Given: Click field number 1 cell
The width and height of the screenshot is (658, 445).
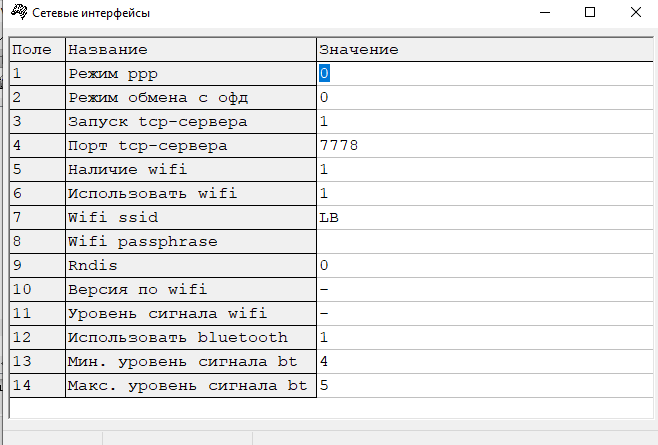Looking at the screenshot, I should [x=37, y=73].
